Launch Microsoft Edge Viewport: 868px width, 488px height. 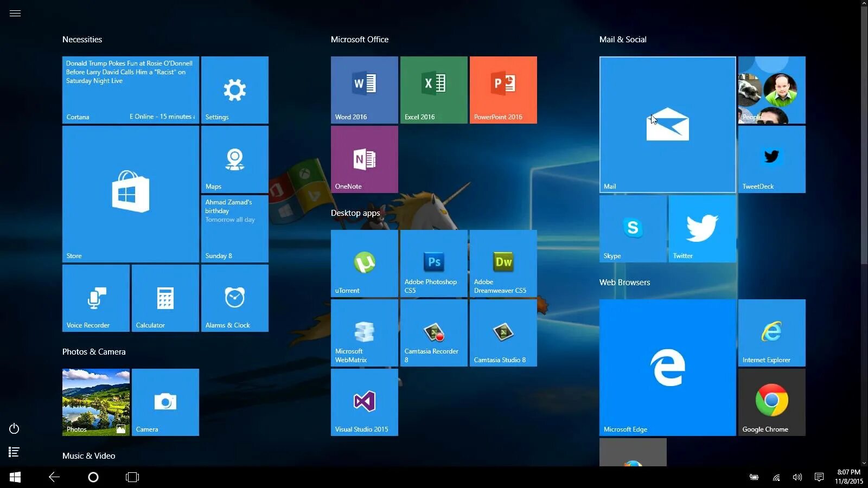(x=668, y=368)
